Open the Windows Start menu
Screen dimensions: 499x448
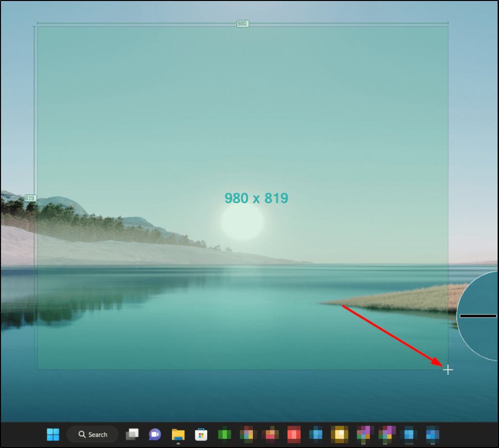53,434
